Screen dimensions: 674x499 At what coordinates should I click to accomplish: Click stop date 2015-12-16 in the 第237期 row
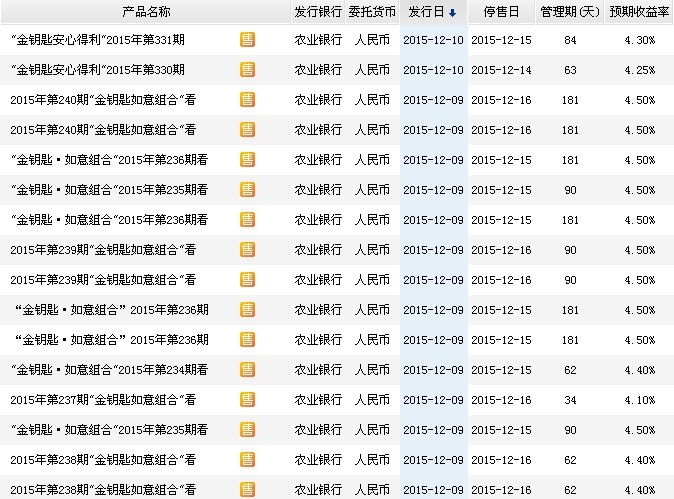pyautogui.click(x=501, y=400)
